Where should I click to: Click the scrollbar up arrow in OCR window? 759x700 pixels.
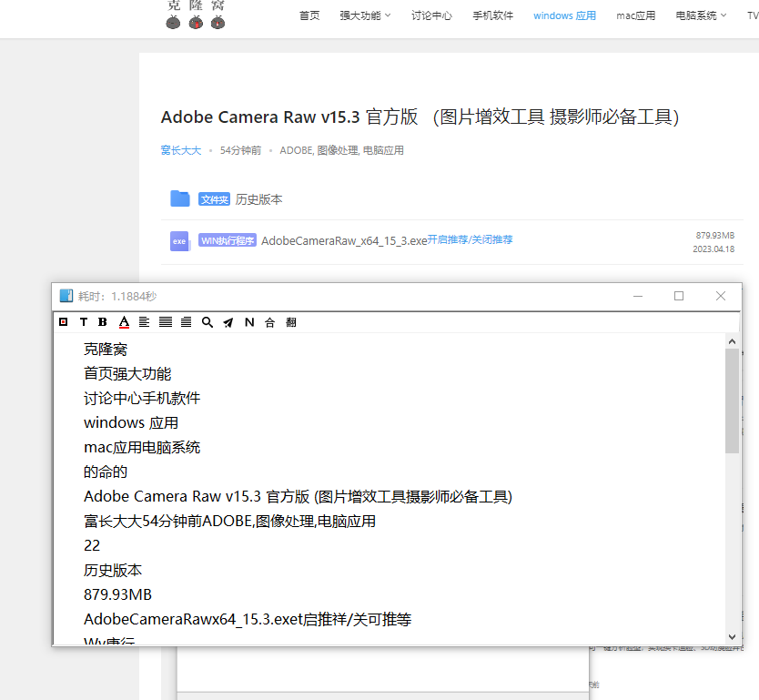point(732,341)
